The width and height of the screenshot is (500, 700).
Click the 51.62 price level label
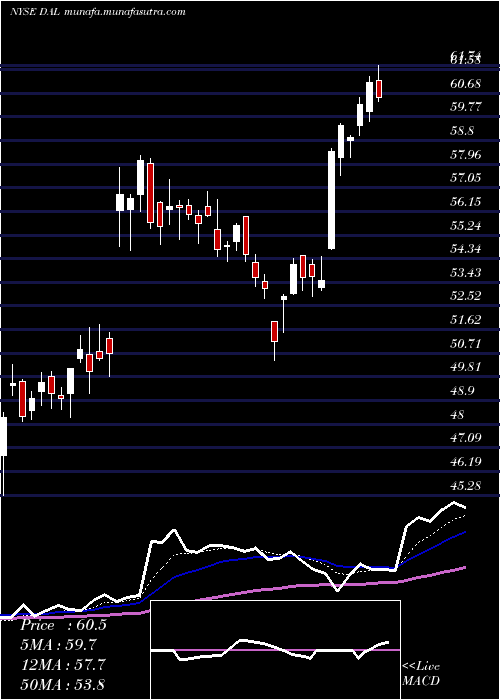point(466,320)
